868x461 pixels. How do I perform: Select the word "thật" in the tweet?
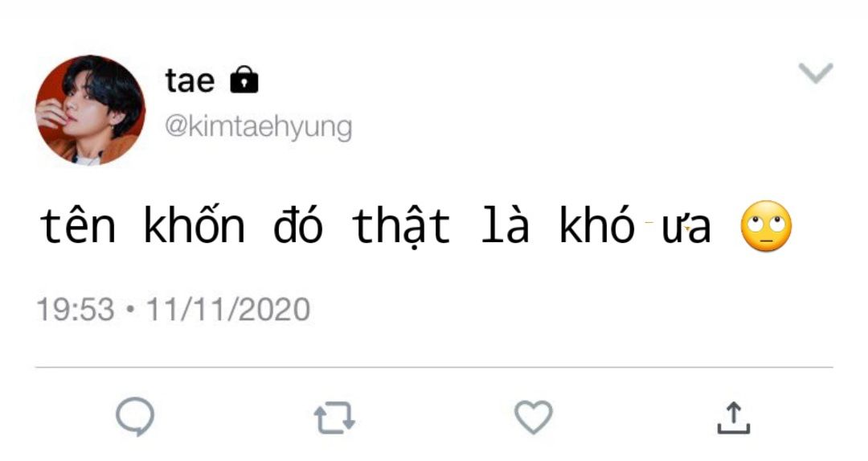[401, 227]
